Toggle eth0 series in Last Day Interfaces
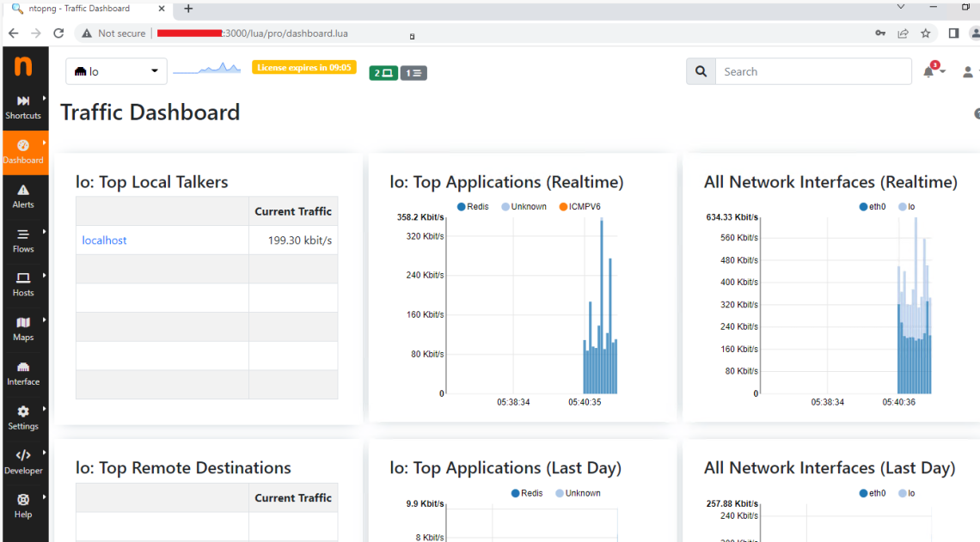 [x=873, y=493]
